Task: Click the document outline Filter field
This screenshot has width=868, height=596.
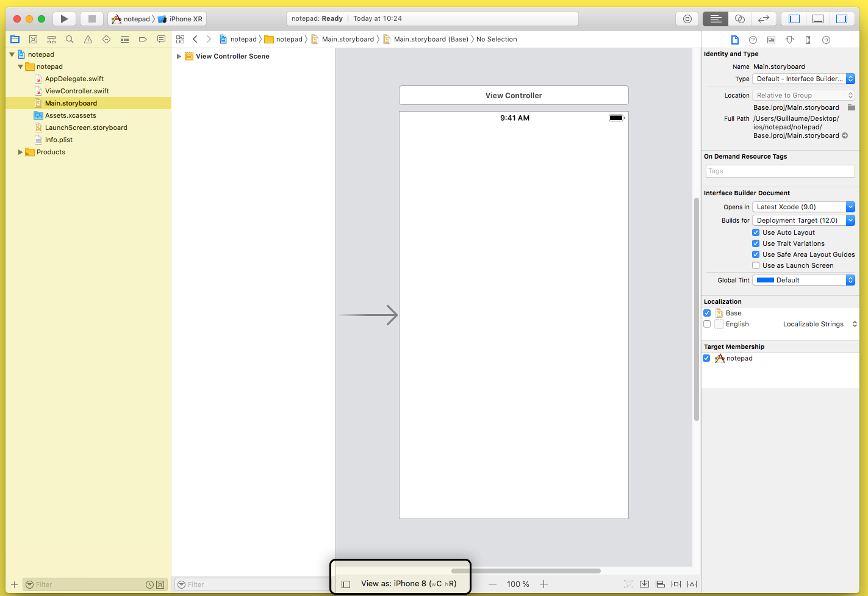Action: [253, 584]
